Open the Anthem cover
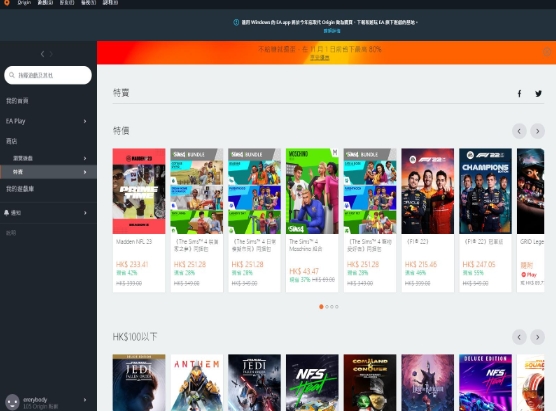 click(197, 383)
